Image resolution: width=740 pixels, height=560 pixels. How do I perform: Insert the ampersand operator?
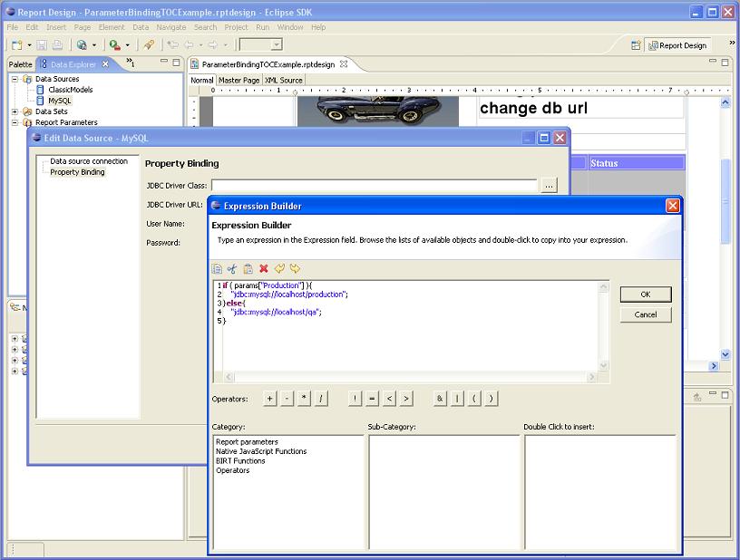click(440, 399)
